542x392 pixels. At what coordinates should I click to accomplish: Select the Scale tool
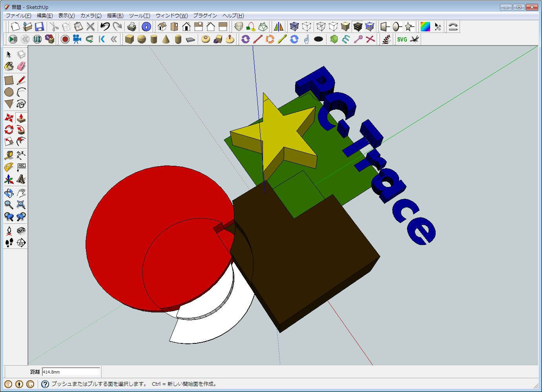[9, 141]
